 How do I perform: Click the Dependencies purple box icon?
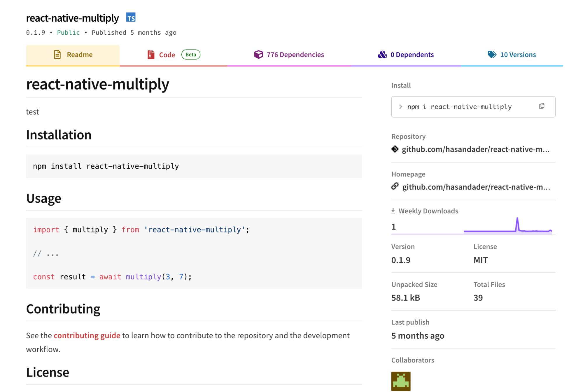coord(258,55)
